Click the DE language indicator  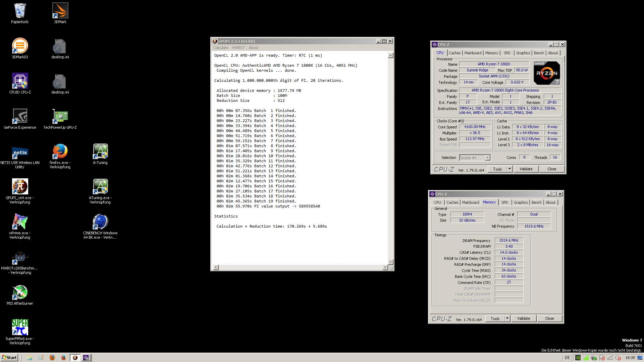click(567, 358)
